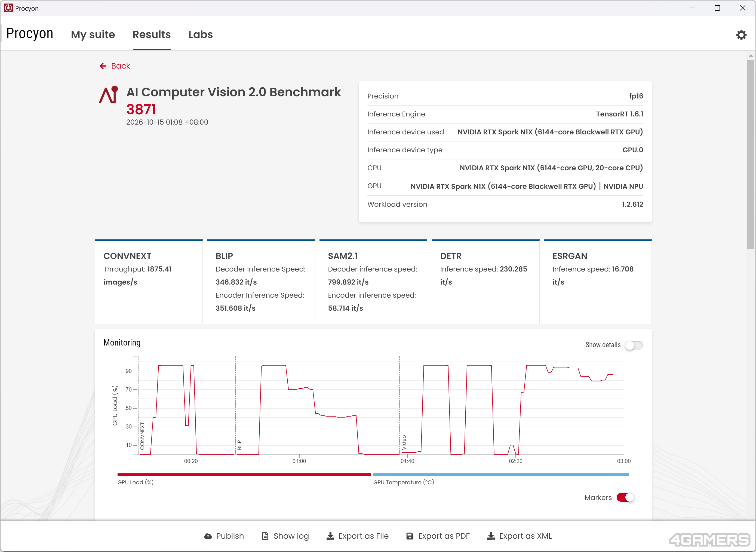Click the Procyon home title

point(30,33)
